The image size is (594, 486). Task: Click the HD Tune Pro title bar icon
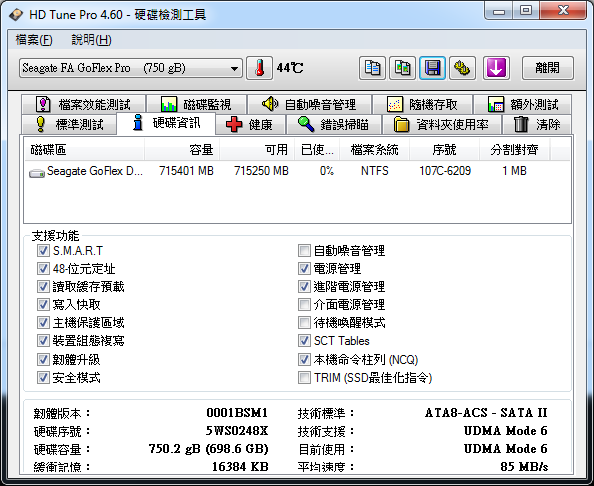[x=16, y=15]
